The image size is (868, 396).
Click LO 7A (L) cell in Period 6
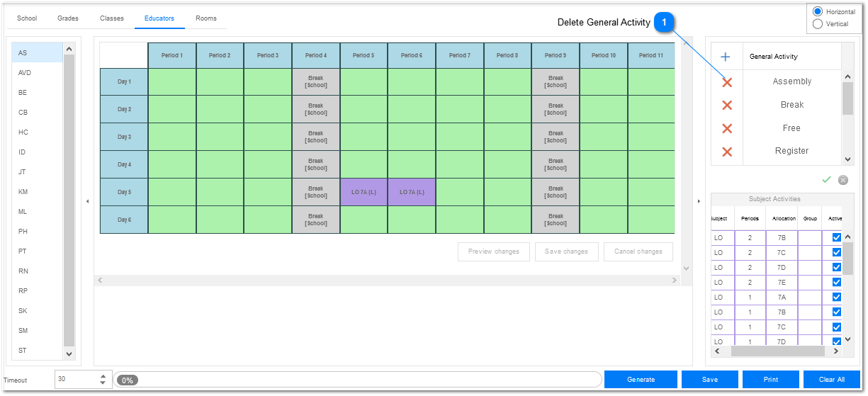coord(412,193)
